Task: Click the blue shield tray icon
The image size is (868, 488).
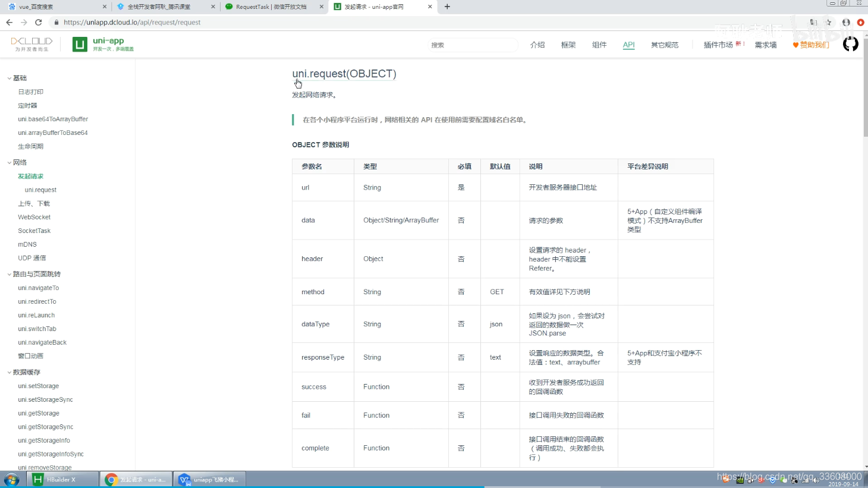Action: (x=773, y=480)
